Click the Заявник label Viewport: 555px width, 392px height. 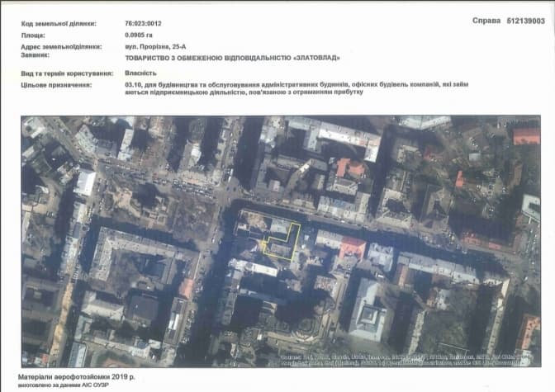coord(36,55)
